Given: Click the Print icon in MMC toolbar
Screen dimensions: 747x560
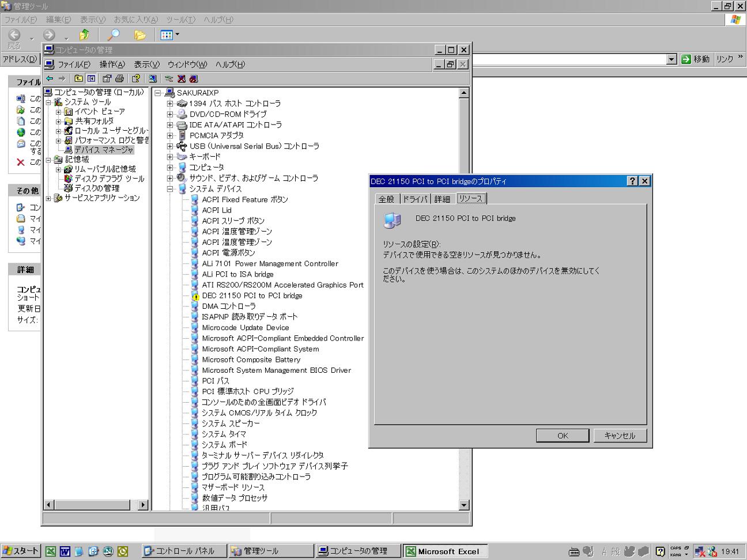Looking at the screenshot, I should click(x=119, y=78).
